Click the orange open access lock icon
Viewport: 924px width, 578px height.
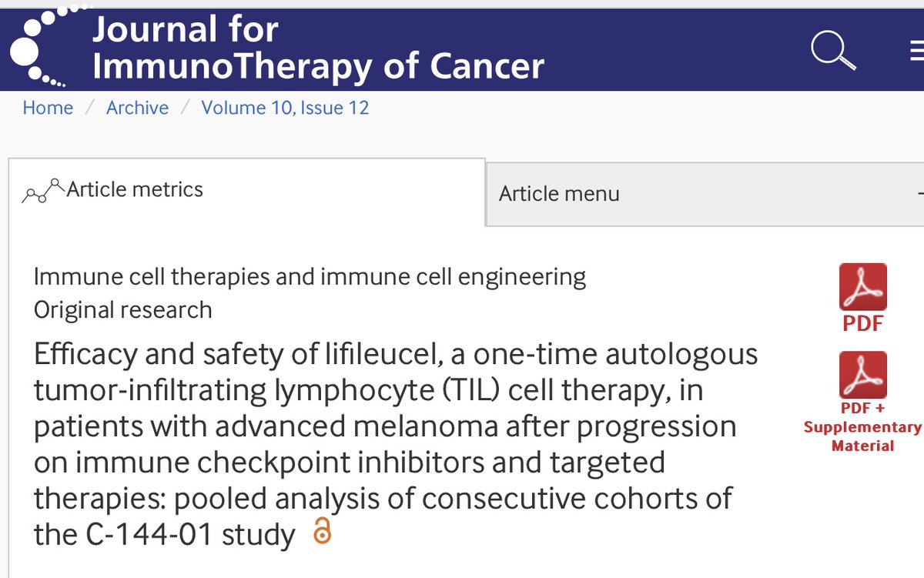(323, 533)
